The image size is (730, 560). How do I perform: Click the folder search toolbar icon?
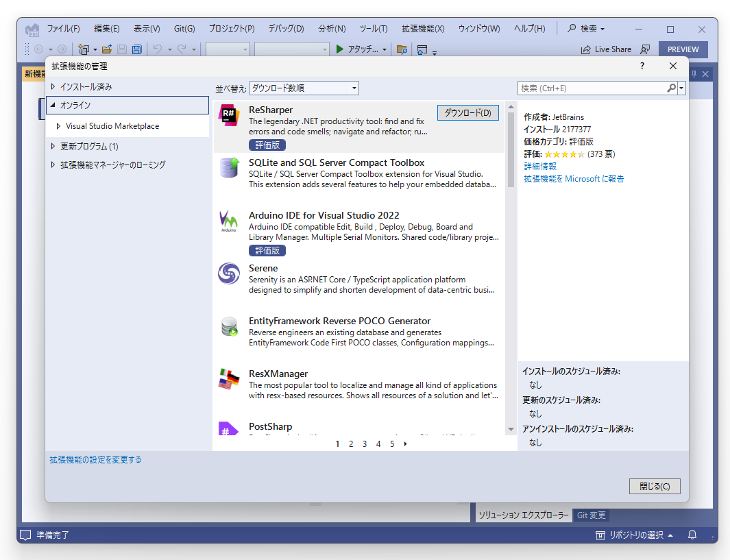pyautogui.click(x=402, y=49)
